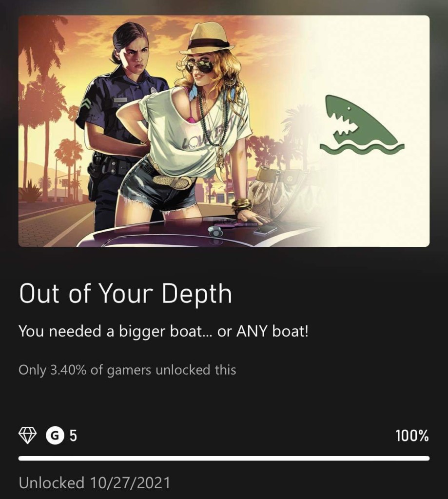The height and width of the screenshot is (499, 448).
Task: Click the achievement completion progress bar
Action: [224, 458]
